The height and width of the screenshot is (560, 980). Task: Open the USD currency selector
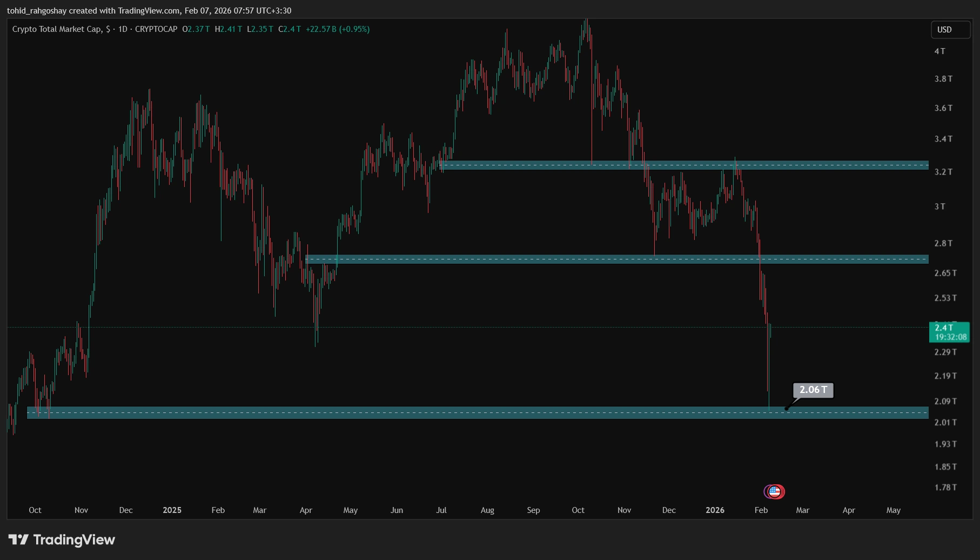point(950,30)
